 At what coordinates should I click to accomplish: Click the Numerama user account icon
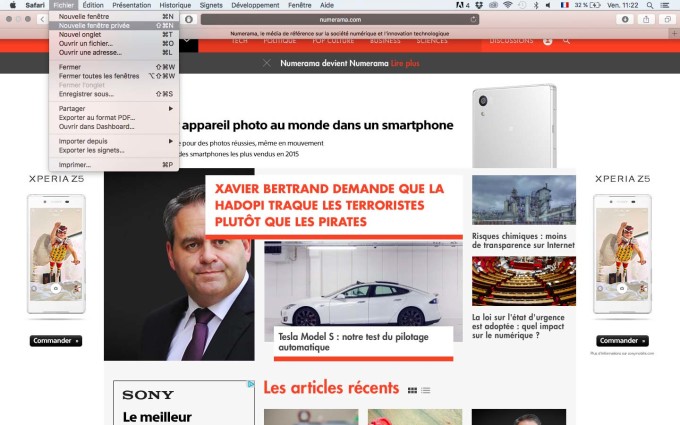[548, 41]
